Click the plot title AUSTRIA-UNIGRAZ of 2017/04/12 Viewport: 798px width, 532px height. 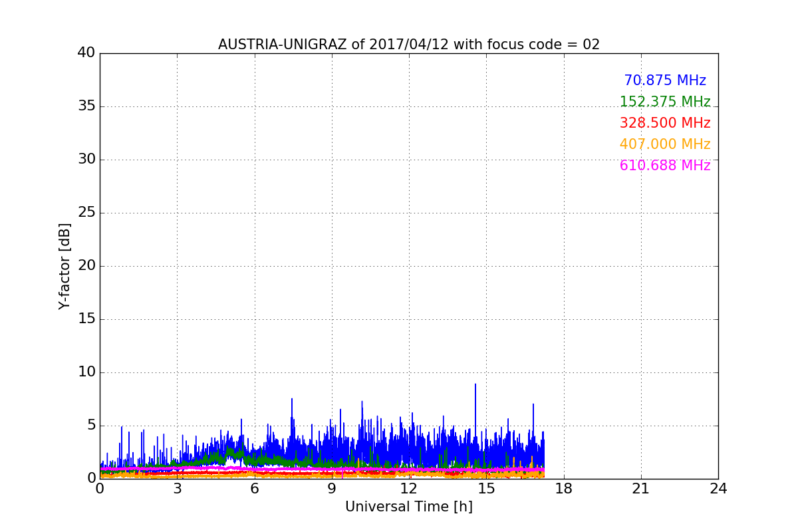click(x=409, y=45)
